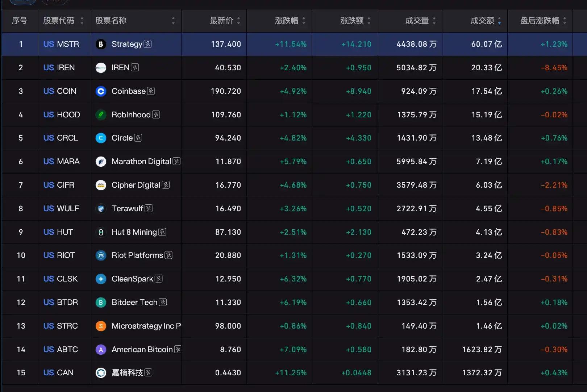
Task: Click the -8.45% after-hours value
Action: (554, 68)
